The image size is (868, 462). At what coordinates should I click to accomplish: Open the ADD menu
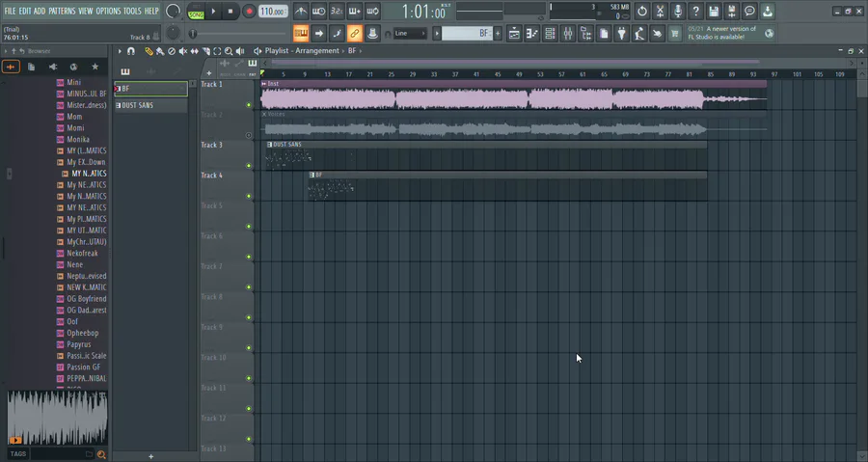(x=40, y=11)
